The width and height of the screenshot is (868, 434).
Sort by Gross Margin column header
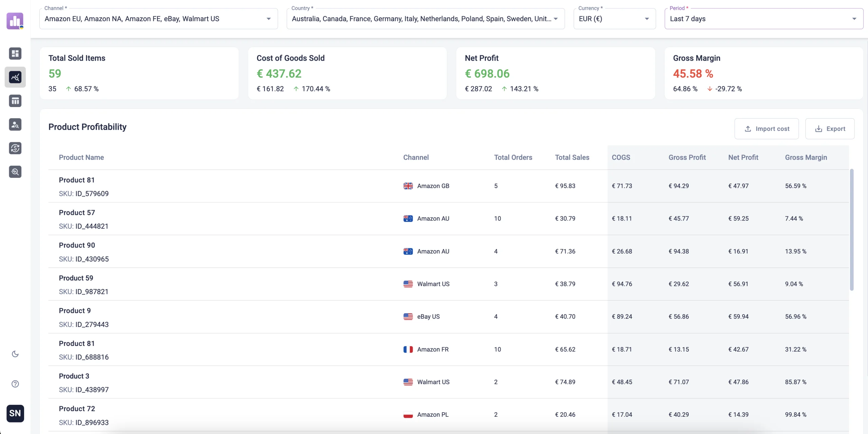pos(806,158)
